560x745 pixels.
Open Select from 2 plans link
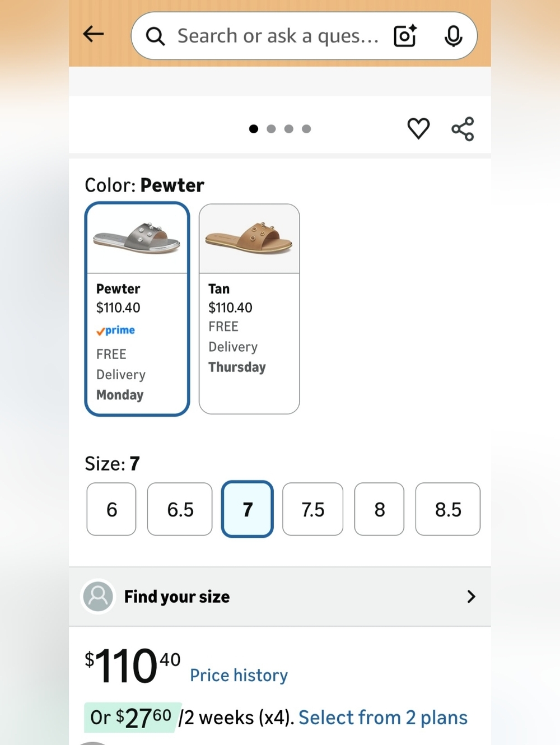(383, 718)
